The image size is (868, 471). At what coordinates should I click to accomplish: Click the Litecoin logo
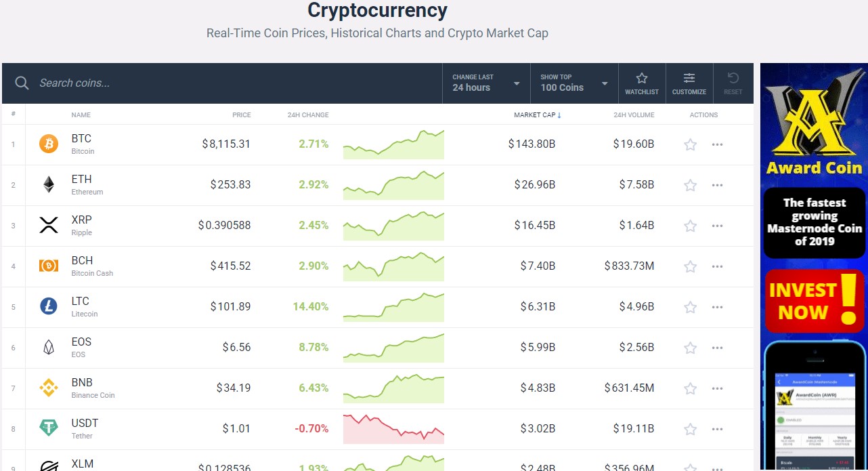(x=49, y=306)
